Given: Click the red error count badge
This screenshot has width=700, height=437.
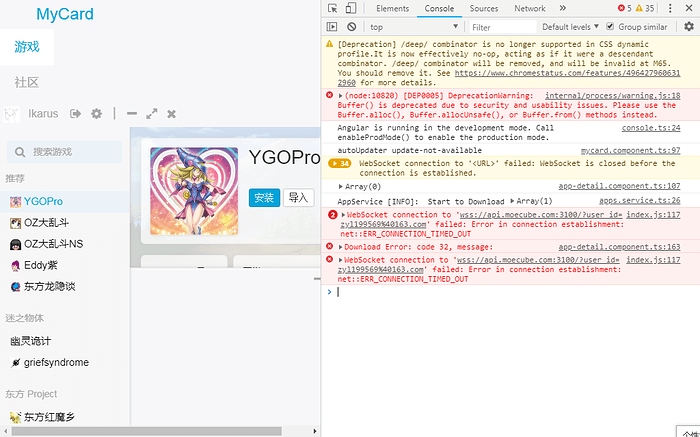Looking at the screenshot, I should pos(625,8).
